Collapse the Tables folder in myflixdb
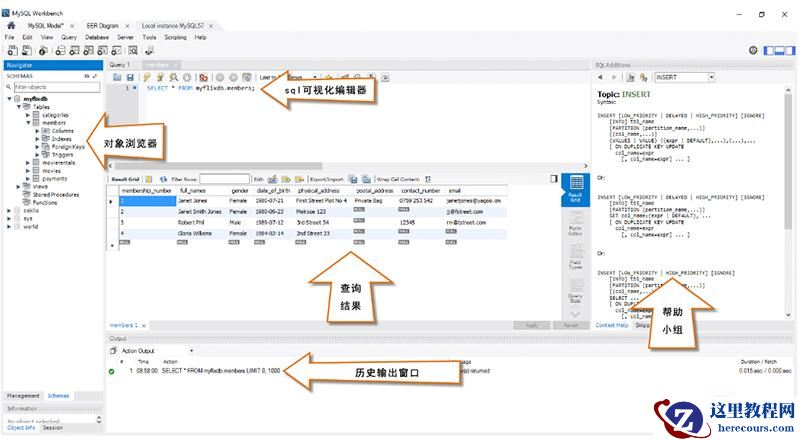This screenshot has height=440, width=800. tap(19, 107)
